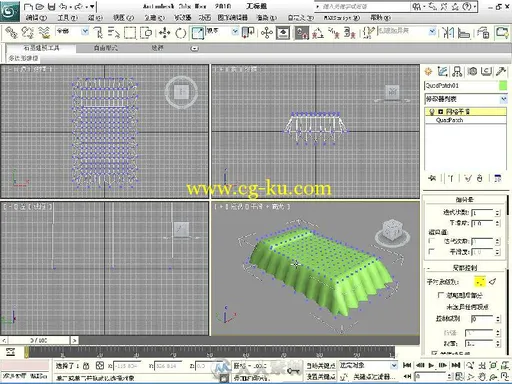Open the Edit Named Selection Sets icon
512x384 pixels.
[x=368, y=33]
